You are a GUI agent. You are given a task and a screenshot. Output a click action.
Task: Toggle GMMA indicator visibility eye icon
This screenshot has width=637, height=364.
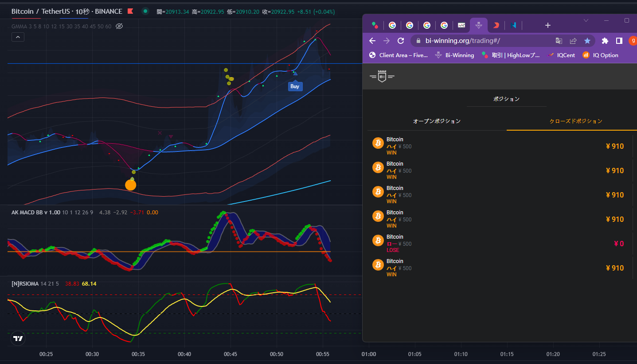[119, 26]
